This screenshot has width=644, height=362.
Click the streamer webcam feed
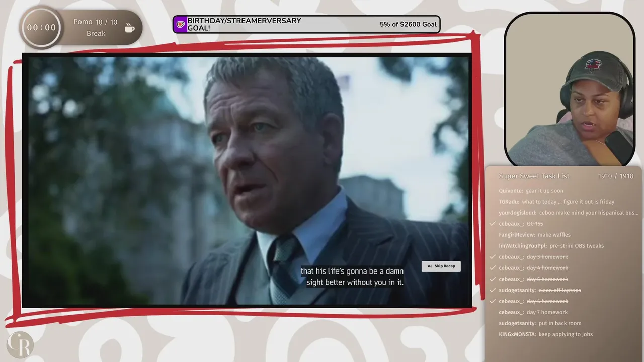pyautogui.click(x=570, y=89)
